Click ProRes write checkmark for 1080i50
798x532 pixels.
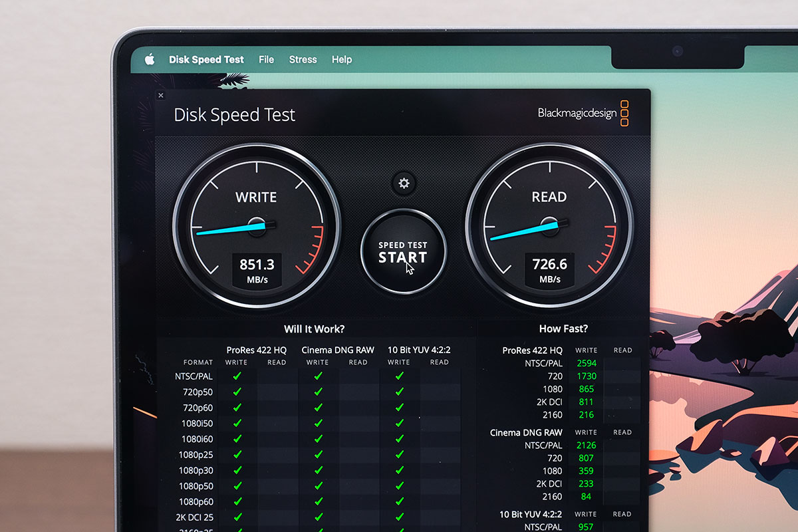[237, 424]
